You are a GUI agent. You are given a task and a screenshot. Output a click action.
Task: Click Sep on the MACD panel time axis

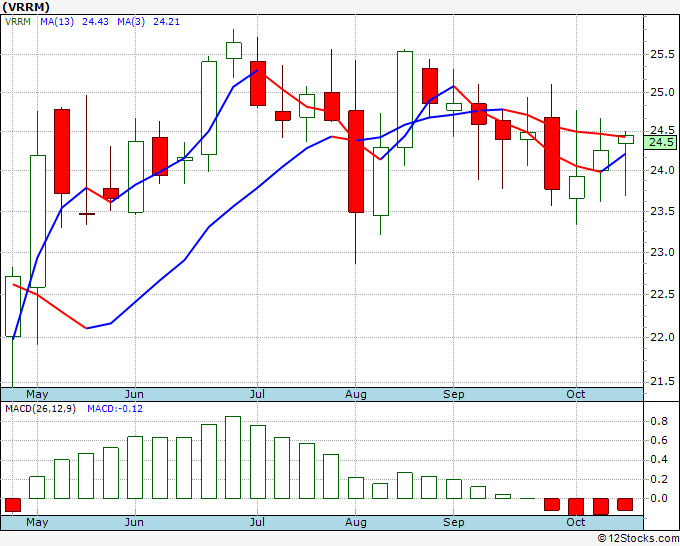coord(454,522)
